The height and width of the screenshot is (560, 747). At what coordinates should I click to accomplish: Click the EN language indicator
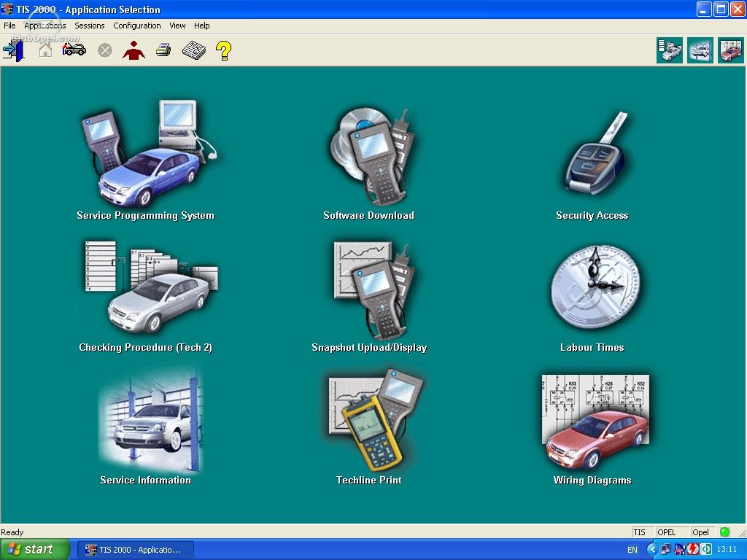tap(632, 550)
